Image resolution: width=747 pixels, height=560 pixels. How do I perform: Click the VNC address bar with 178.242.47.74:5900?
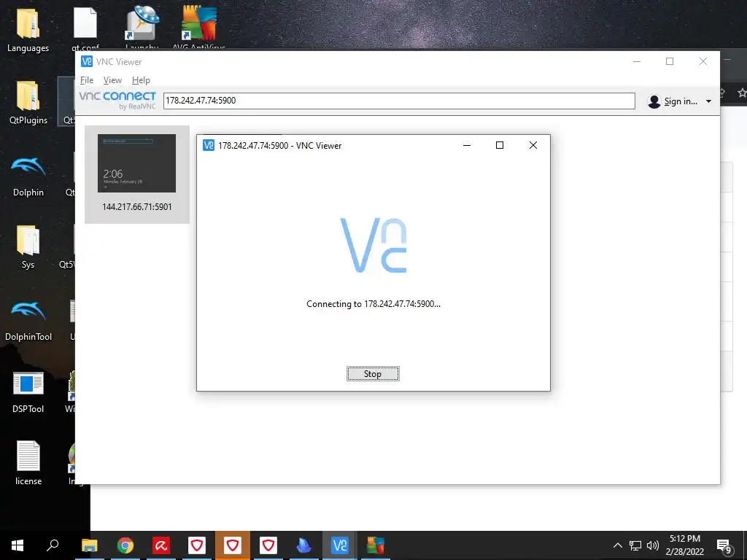coord(399,101)
